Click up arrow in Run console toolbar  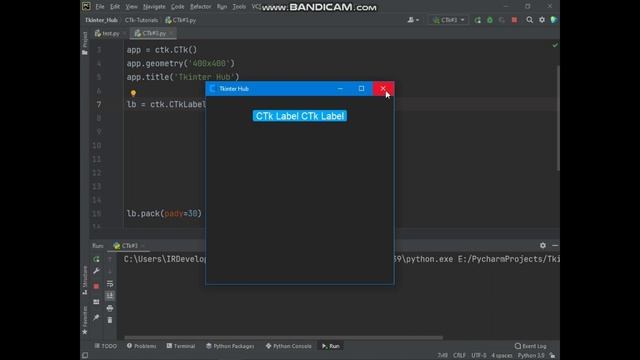tap(110, 259)
